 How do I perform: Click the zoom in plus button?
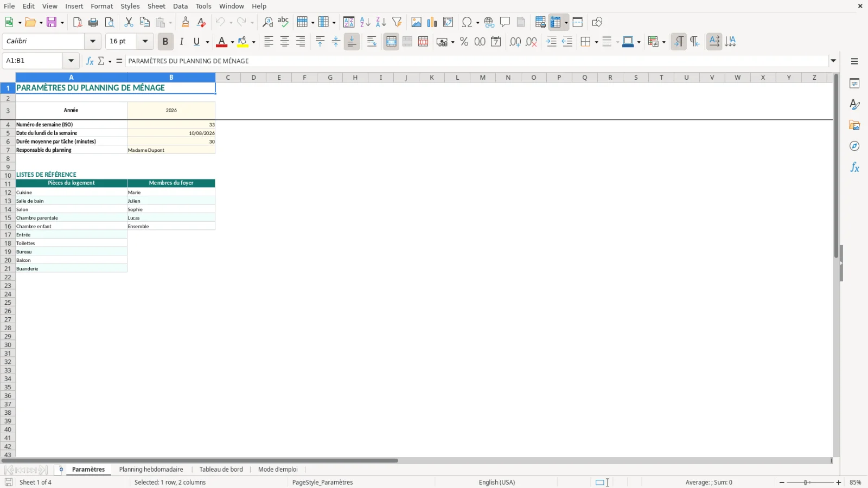tap(839, 483)
